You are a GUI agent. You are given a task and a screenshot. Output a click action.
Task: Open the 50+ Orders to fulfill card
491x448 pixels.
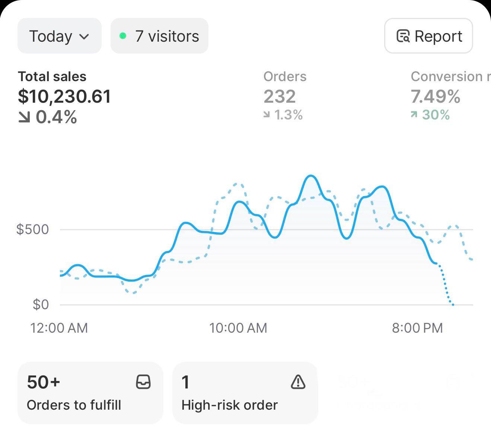90,393
